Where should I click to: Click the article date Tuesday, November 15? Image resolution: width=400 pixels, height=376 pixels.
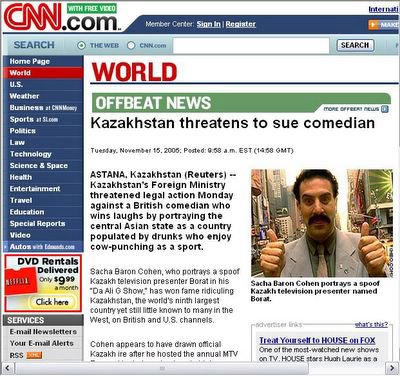click(192, 151)
